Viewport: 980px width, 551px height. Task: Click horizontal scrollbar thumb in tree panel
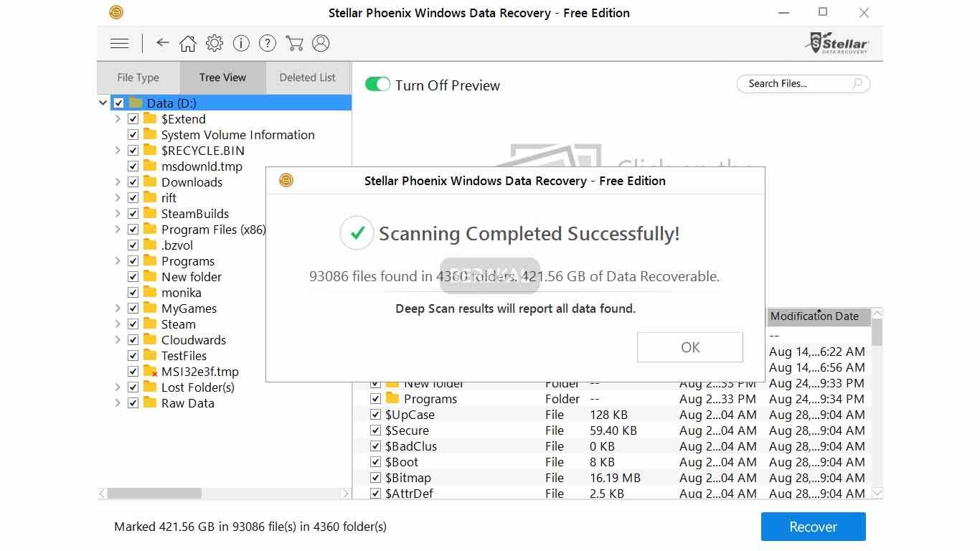pyautogui.click(x=154, y=494)
